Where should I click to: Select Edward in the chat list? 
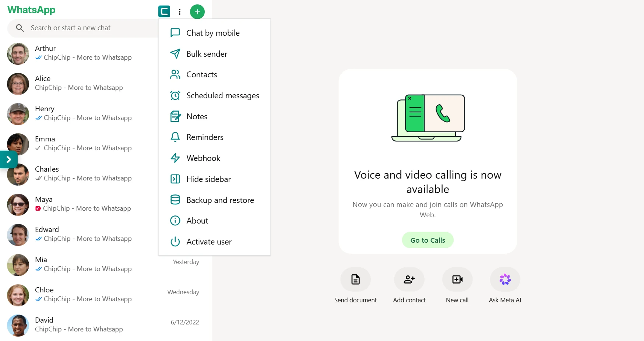click(x=79, y=235)
